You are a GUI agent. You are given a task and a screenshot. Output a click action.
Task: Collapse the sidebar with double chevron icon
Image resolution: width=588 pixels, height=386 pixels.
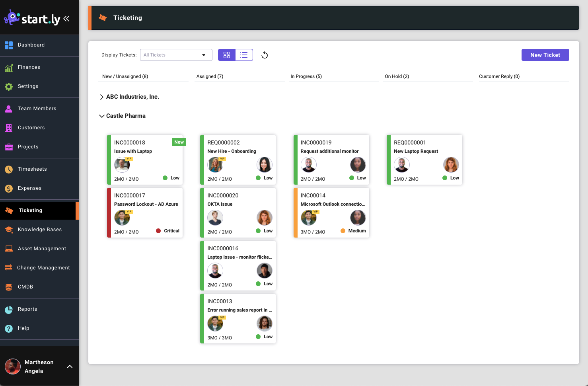66,19
